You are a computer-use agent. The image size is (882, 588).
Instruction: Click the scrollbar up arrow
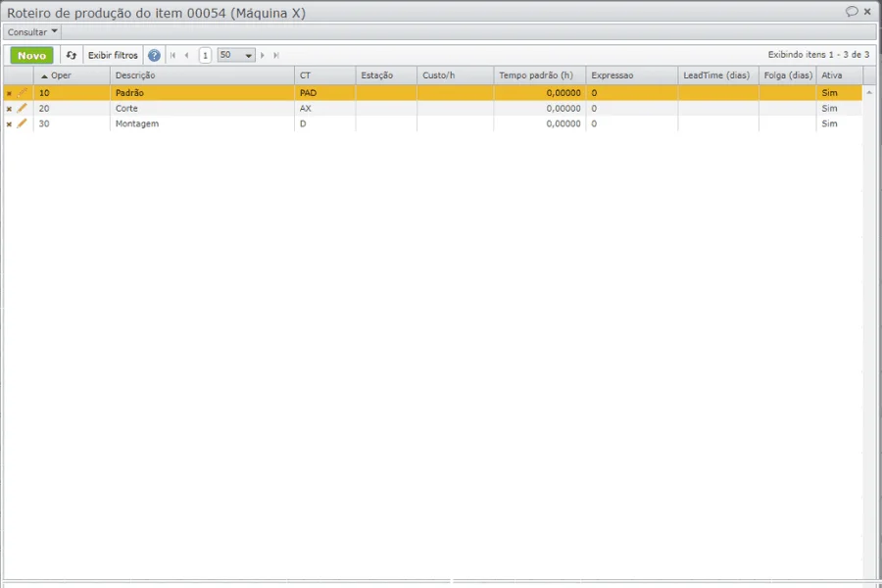[x=869, y=92]
